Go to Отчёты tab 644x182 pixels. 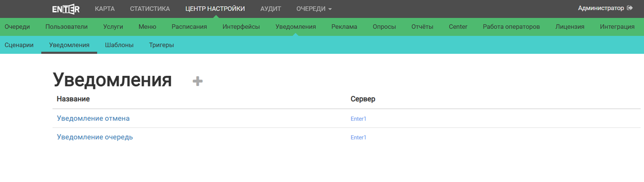tap(422, 27)
